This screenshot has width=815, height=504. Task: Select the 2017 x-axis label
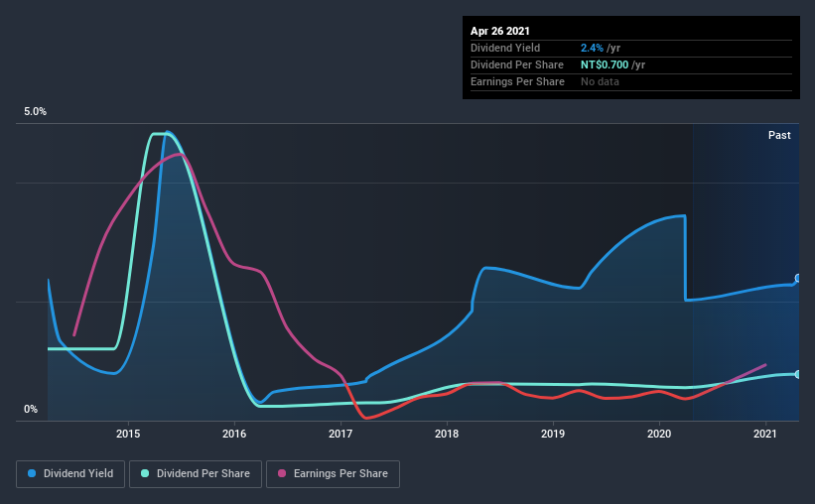click(340, 434)
